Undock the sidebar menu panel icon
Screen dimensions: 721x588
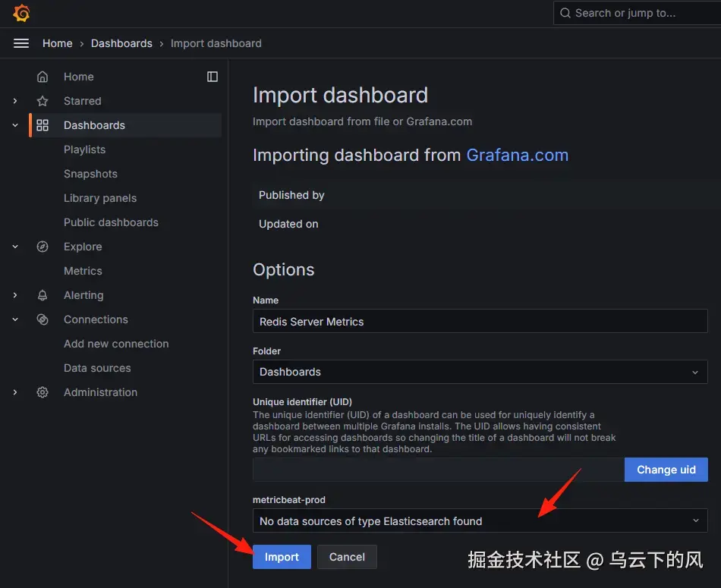213,77
